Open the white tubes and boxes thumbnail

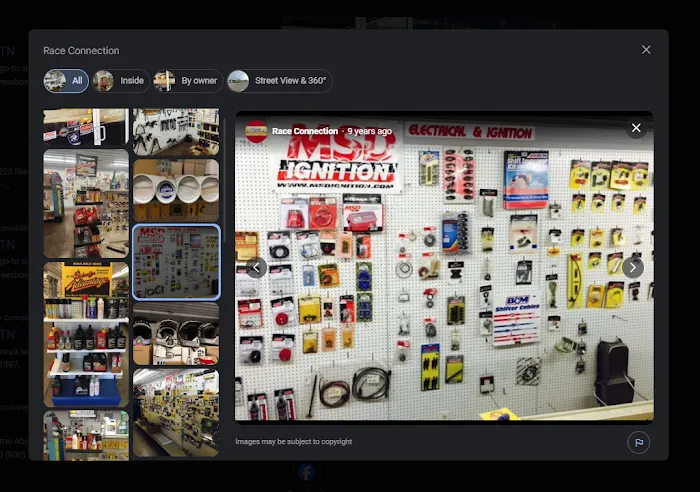point(176,190)
